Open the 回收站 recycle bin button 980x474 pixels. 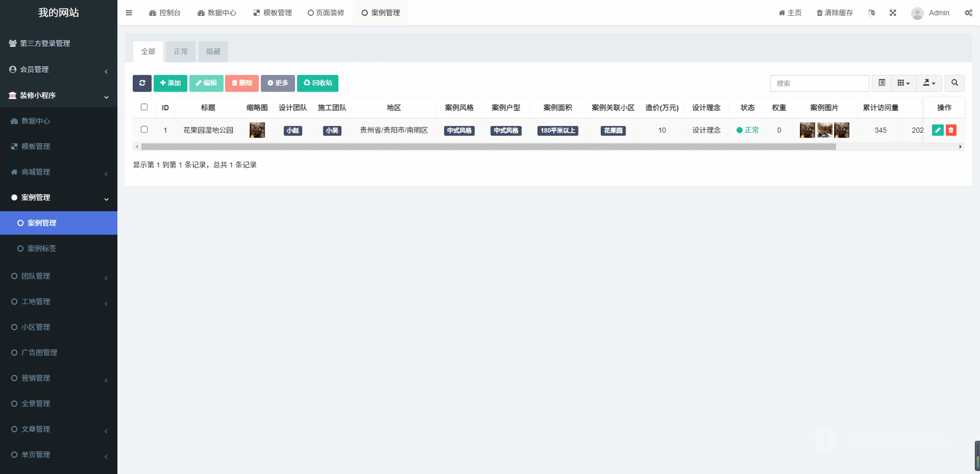click(x=318, y=83)
